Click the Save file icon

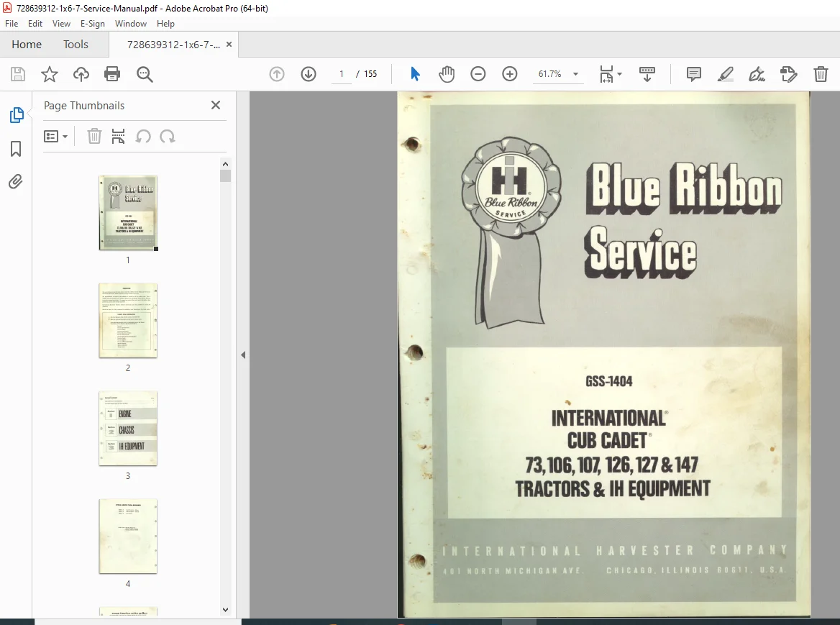18,74
